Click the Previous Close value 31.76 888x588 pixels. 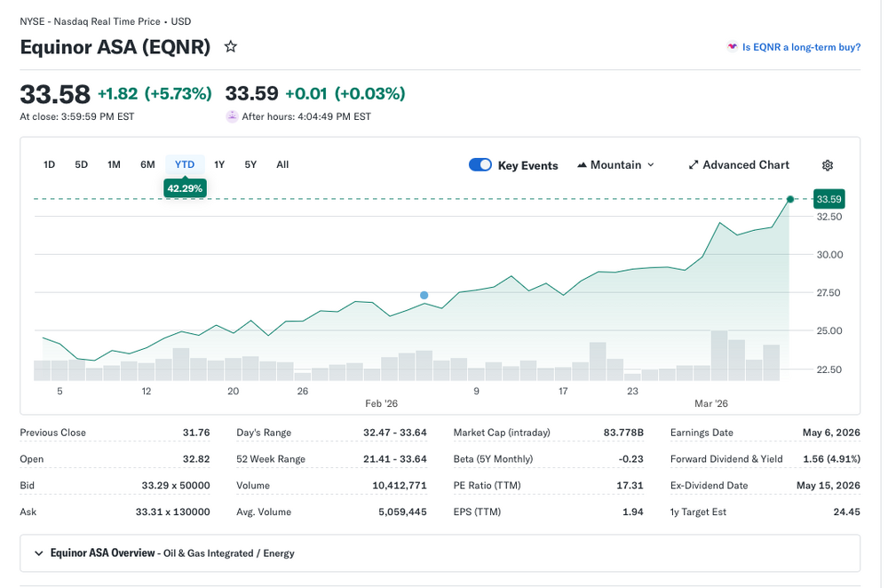click(196, 433)
